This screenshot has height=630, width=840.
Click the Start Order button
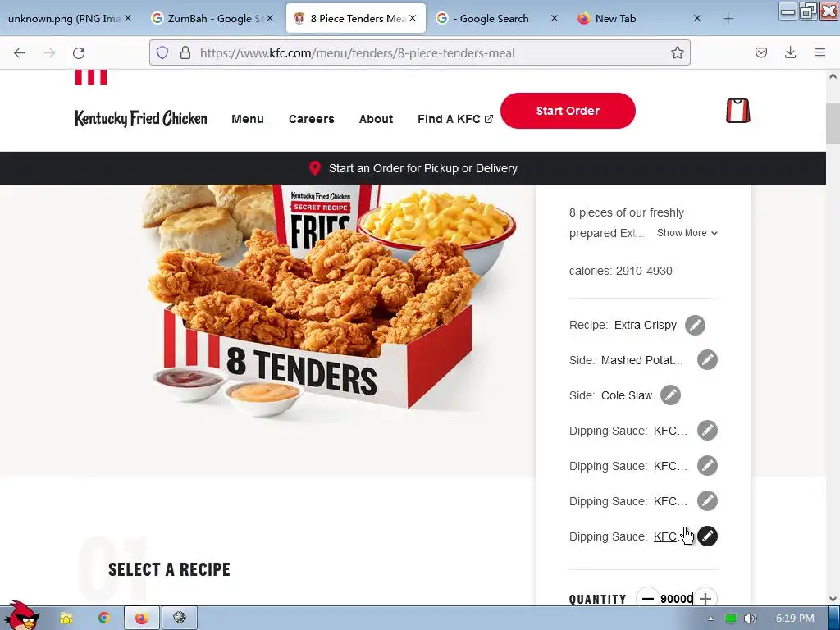click(x=568, y=111)
